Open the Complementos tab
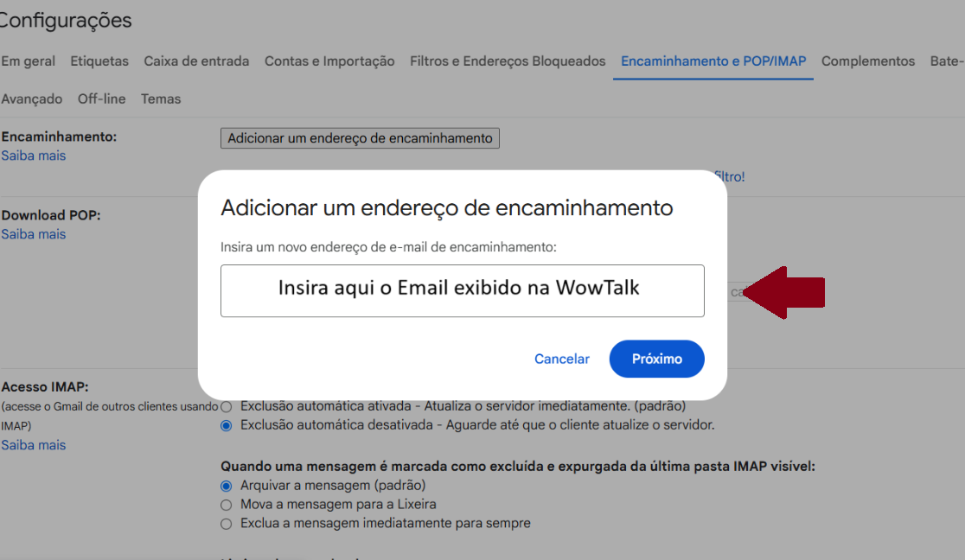Screen dimensions: 965x560 tap(867, 61)
